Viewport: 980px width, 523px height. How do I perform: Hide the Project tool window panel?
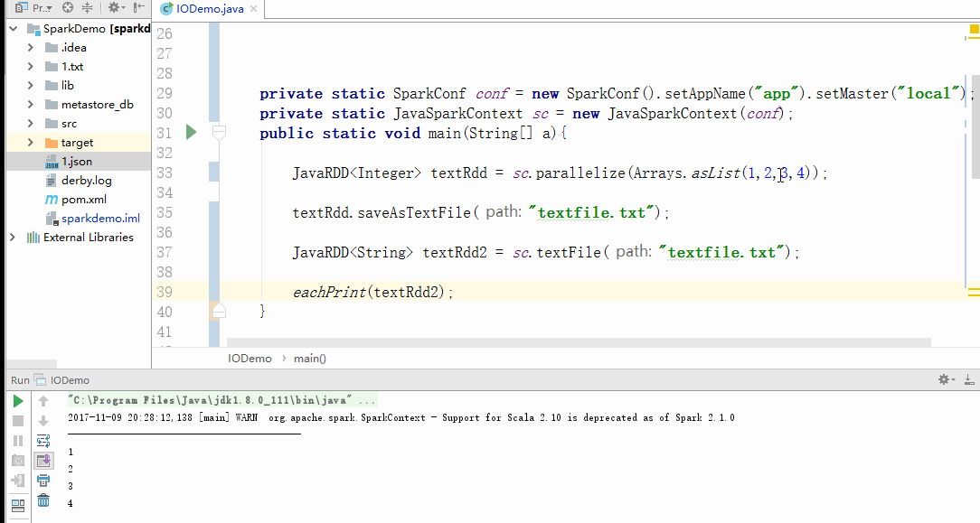click(139, 7)
